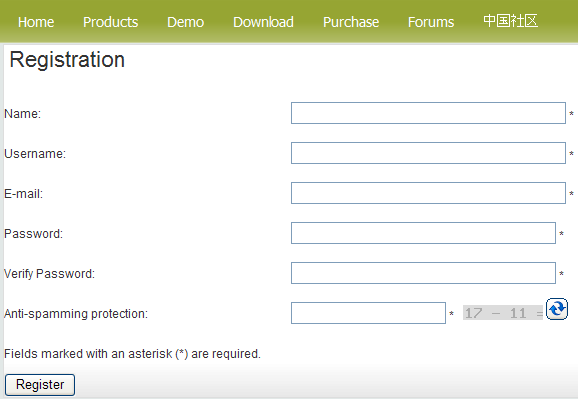Image resolution: width=578 pixels, height=399 pixels.
Task: Open the 中国社区 community link
Action: [510, 21]
